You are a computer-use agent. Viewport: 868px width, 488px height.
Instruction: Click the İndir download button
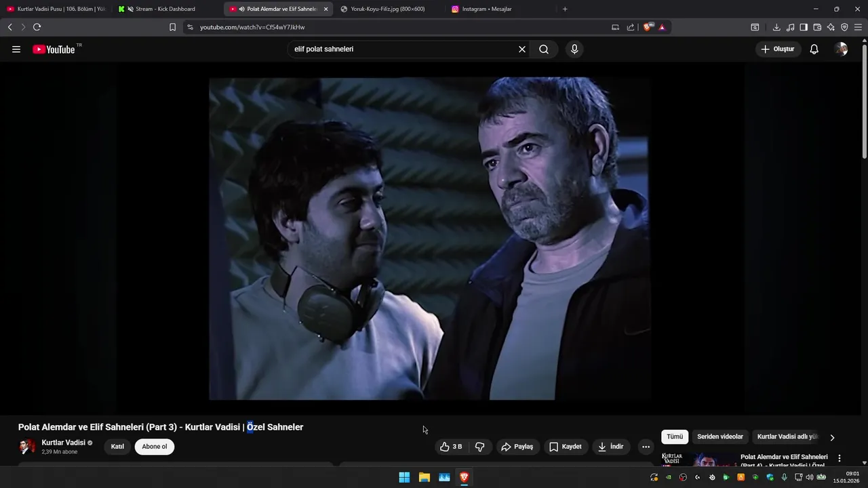[611, 447]
